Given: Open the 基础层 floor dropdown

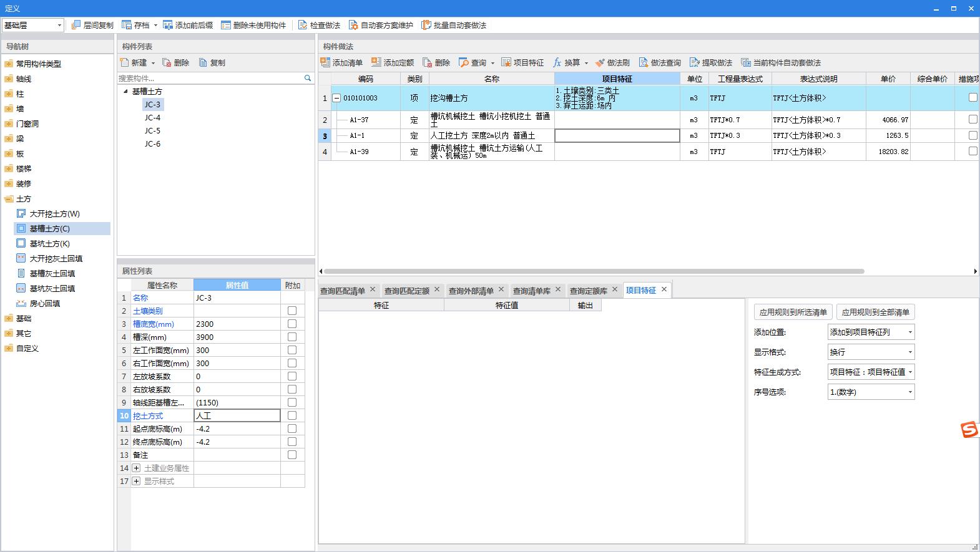Looking at the screenshot, I should click(x=32, y=25).
